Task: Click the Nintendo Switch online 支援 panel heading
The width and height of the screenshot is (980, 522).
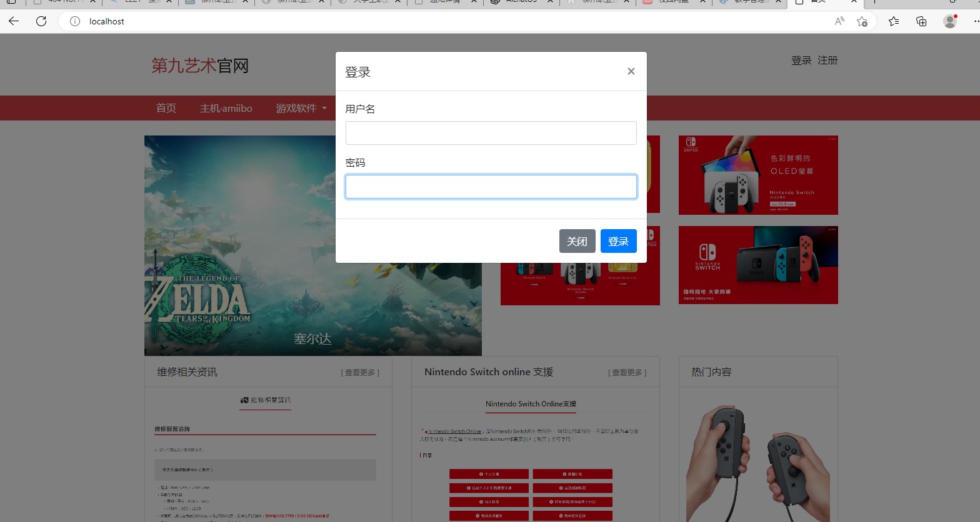Action: 489,372
